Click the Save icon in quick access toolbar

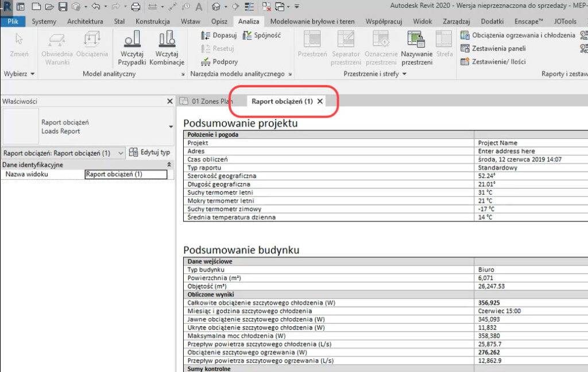[x=63, y=7]
